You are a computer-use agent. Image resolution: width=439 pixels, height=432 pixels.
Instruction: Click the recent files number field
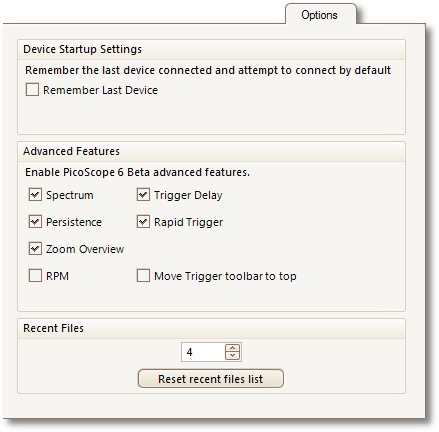[x=203, y=352]
